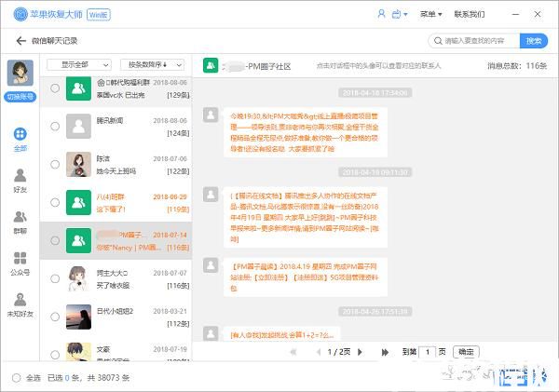The width and height of the screenshot is (559, 392).
Task: Open the 菜单 menu
Action: coord(430,14)
